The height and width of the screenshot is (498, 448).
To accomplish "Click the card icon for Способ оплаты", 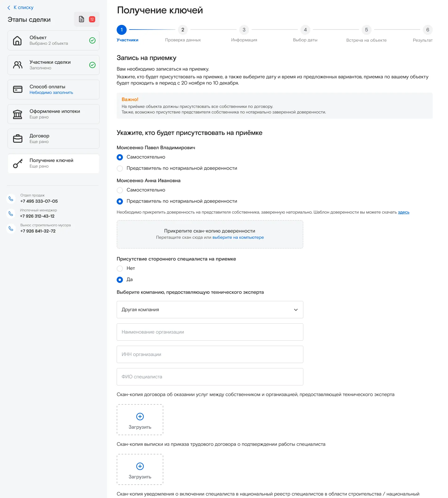I will [x=17, y=90].
